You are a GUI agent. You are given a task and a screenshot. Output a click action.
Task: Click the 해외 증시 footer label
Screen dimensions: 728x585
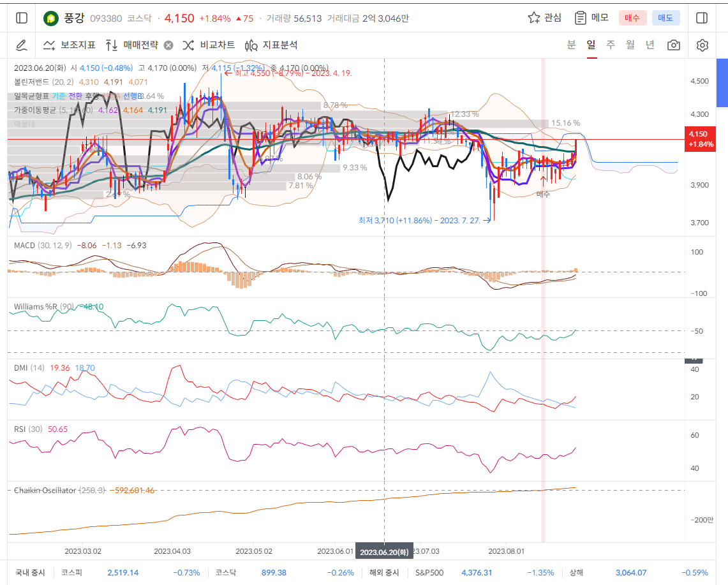pyautogui.click(x=385, y=572)
